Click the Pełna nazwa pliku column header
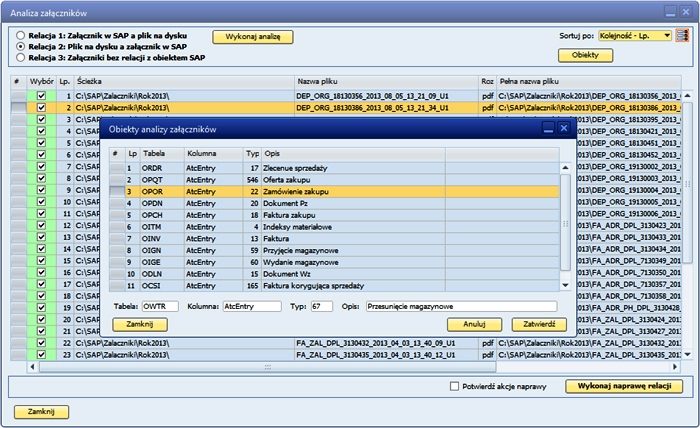The width and height of the screenshot is (700, 428). (589, 82)
